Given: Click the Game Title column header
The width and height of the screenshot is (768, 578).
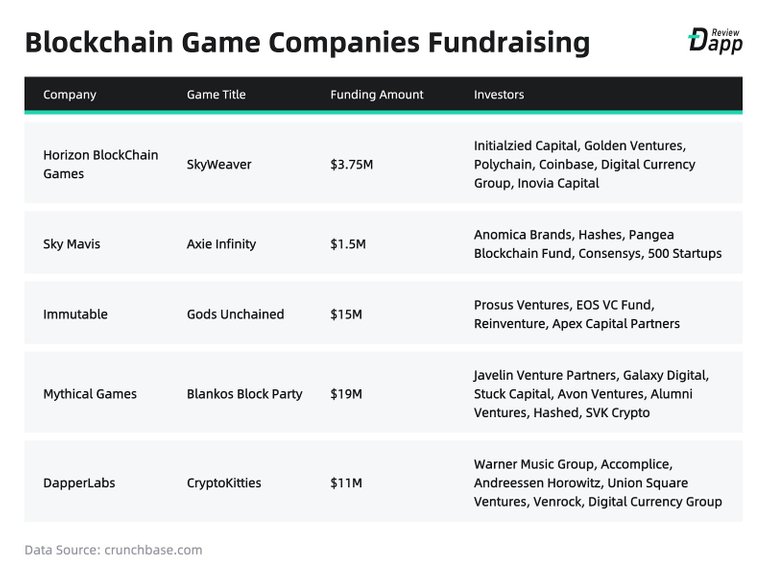Looking at the screenshot, I should coord(216,95).
